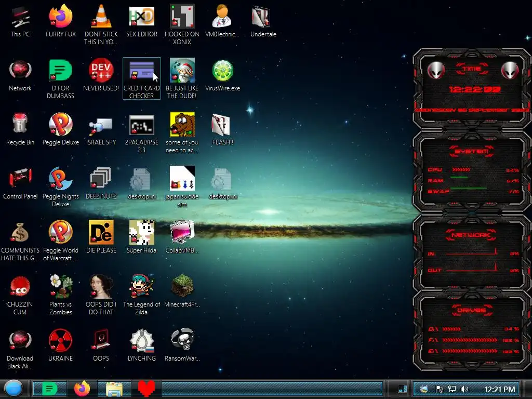Select Peggle World of Warcraft shortcut

(60, 241)
